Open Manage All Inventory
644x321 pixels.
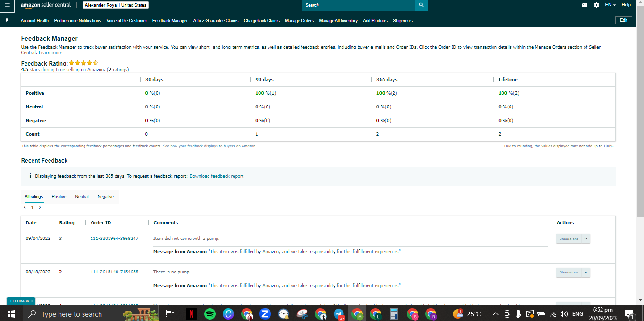click(x=338, y=21)
